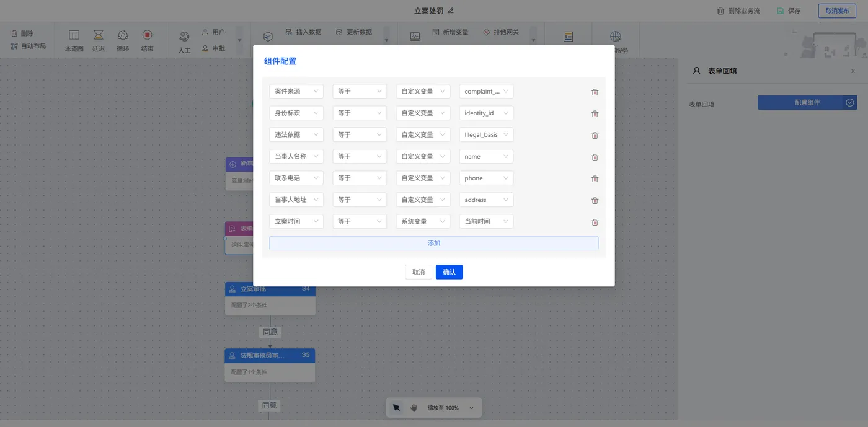The width and height of the screenshot is (868, 427).
Task: Select the 插入数据 tool
Action: (x=303, y=32)
